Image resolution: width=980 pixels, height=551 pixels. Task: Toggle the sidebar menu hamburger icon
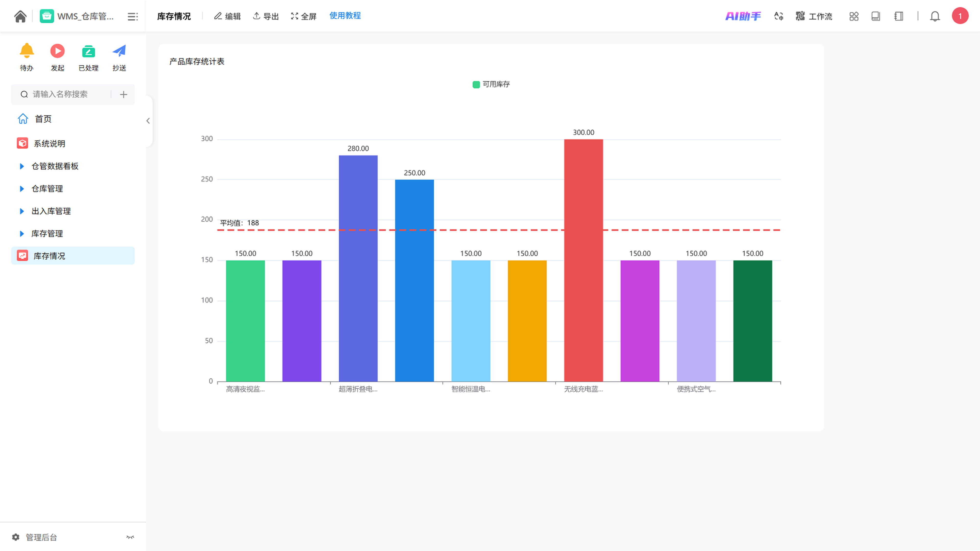(x=132, y=16)
